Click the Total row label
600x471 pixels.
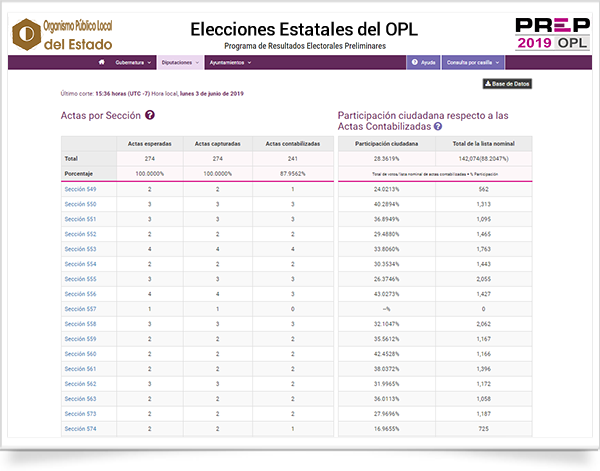coord(71,158)
